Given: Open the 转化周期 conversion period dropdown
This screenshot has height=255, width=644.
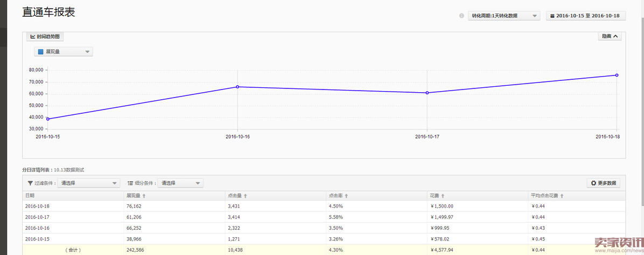Looking at the screenshot, I should click(x=503, y=16).
